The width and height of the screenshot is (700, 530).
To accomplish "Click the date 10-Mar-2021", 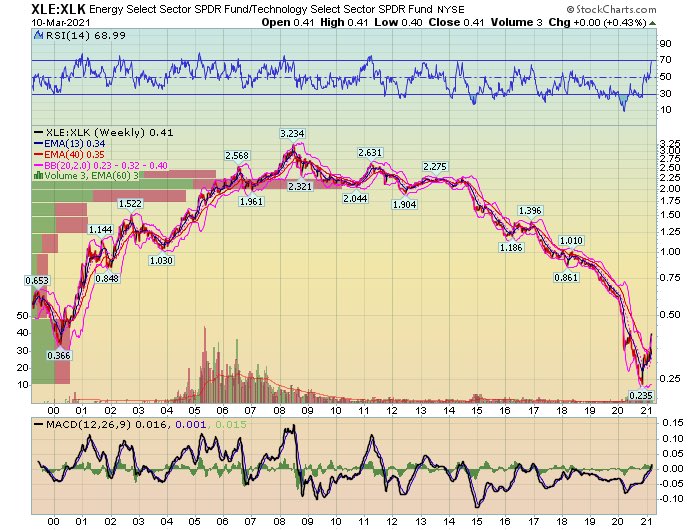I will pyautogui.click(x=61, y=22).
